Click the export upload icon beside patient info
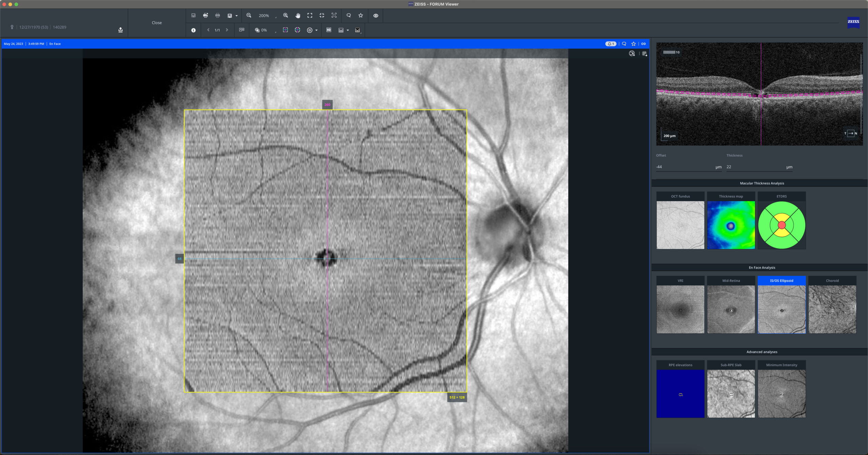This screenshot has width=868, height=455. pyautogui.click(x=120, y=30)
